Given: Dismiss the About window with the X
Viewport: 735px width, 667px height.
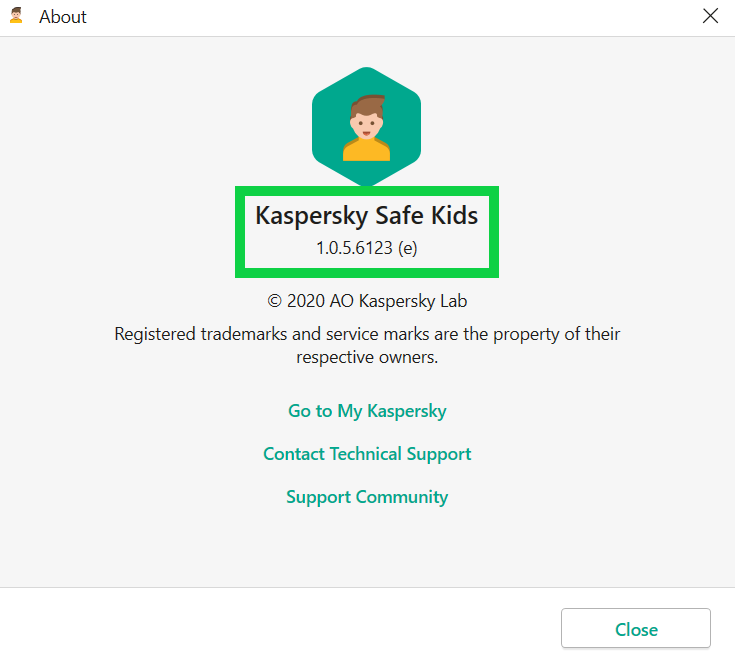Looking at the screenshot, I should tap(710, 16).
